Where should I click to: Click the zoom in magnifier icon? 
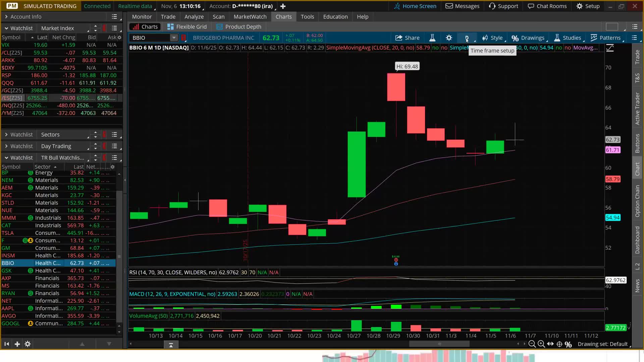pyautogui.click(x=541, y=344)
